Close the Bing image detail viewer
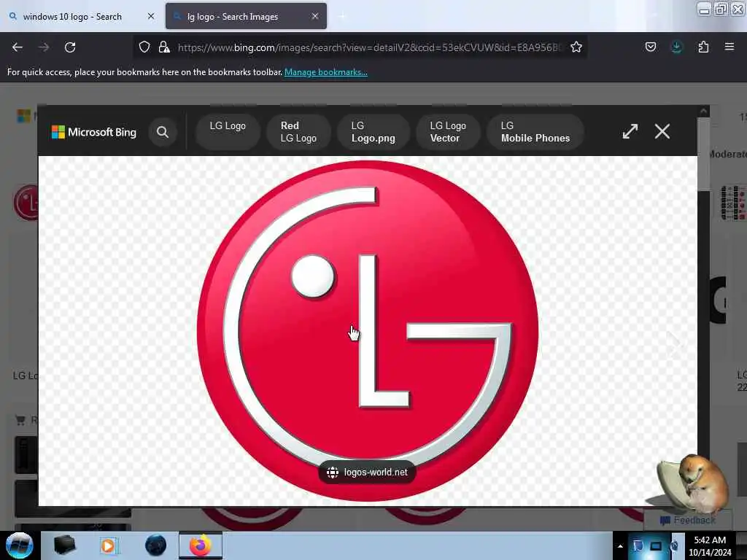 662,131
